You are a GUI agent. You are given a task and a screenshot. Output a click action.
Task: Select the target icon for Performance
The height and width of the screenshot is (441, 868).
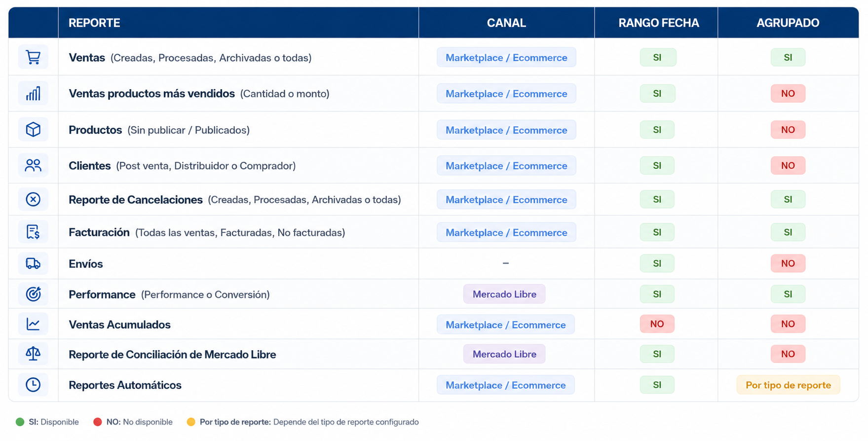(33, 294)
